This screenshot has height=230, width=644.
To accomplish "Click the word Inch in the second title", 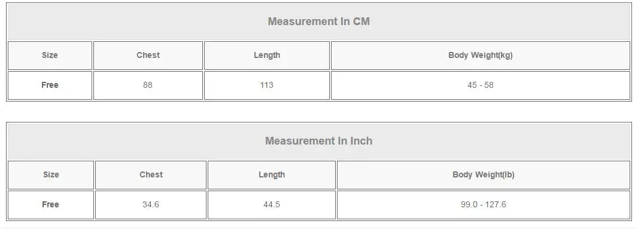I will [361, 141].
